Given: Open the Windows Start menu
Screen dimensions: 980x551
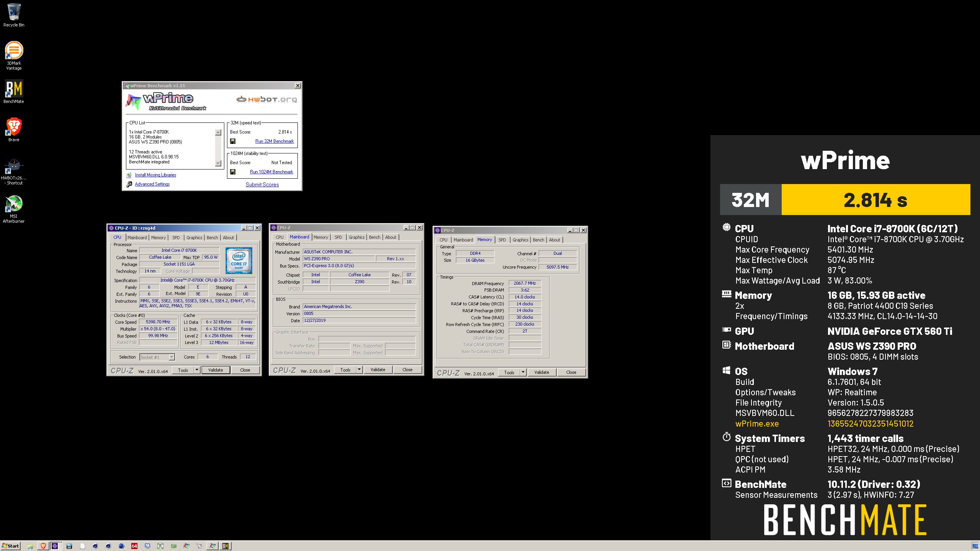Looking at the screenshot, I should tap(11, 546).
